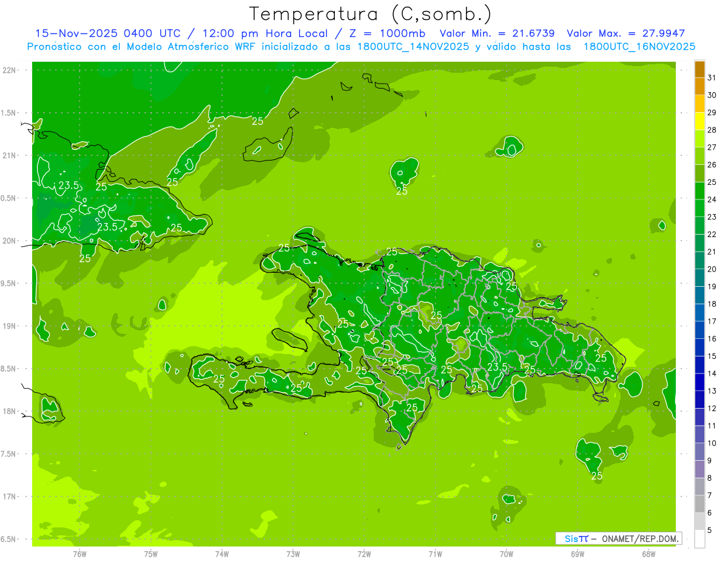This screenshot has width=728, height=562.
Task: Pick the blue swatch between 17 and 18
Action: point(699,313)
